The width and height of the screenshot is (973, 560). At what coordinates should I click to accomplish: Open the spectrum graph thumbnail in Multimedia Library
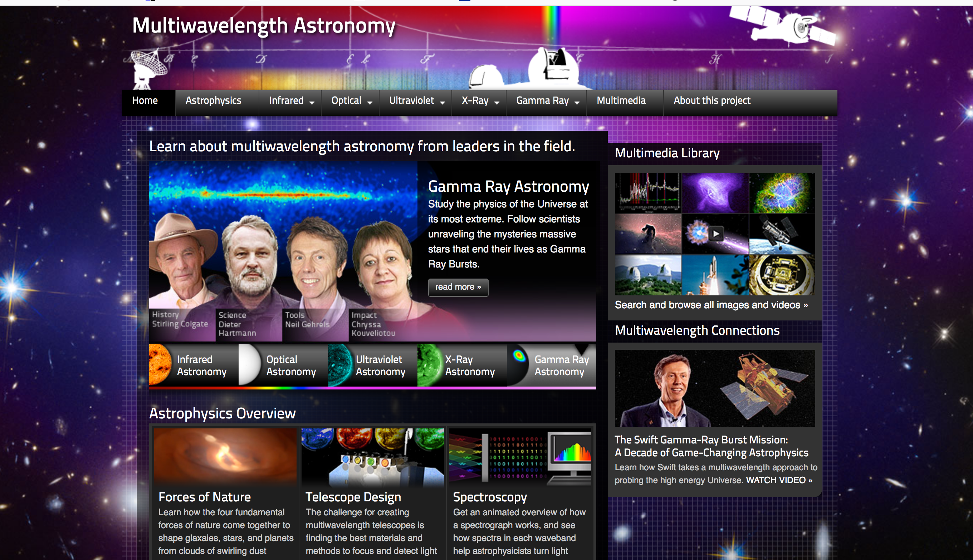tap(648, 193)
